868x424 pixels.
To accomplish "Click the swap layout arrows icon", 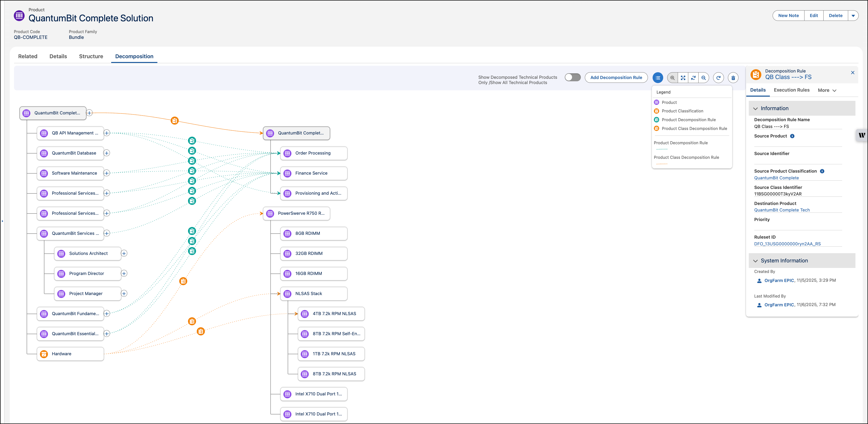I will coord(693,78).
